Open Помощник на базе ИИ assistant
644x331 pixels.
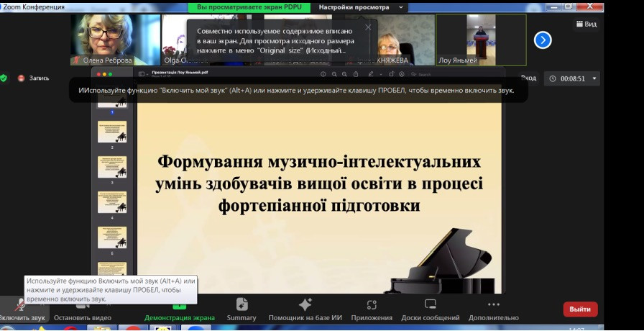(x=305, y=310)
